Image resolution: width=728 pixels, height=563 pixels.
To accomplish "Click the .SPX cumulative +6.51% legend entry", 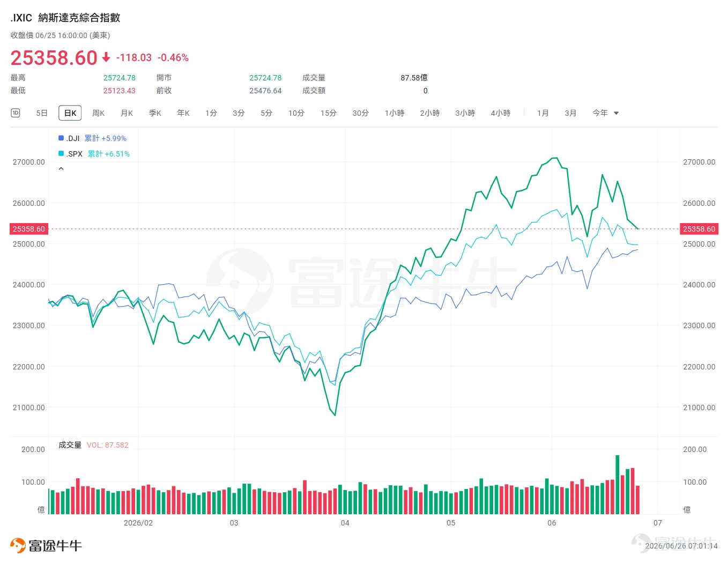I will [94, 154].
